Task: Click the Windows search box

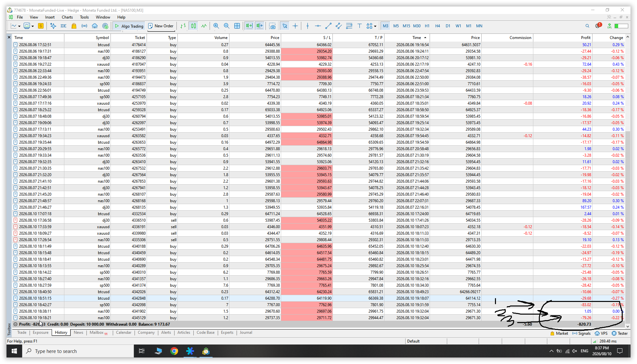Action: click(78, 351)
